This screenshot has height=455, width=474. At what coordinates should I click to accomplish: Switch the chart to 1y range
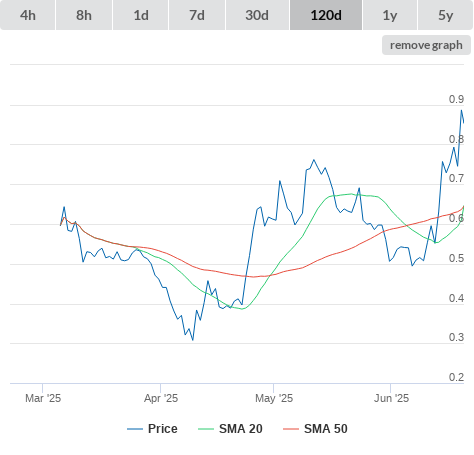pyautogui.click(x=390, y=15)
